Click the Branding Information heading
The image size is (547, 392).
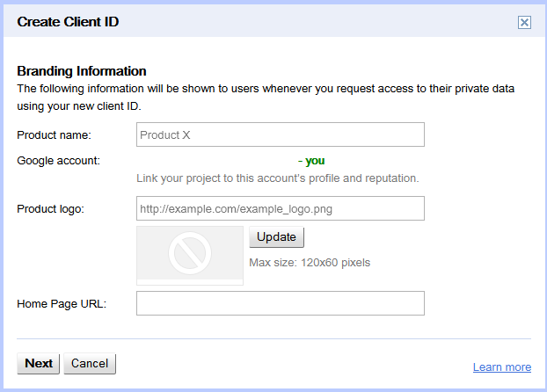(82, 71)
